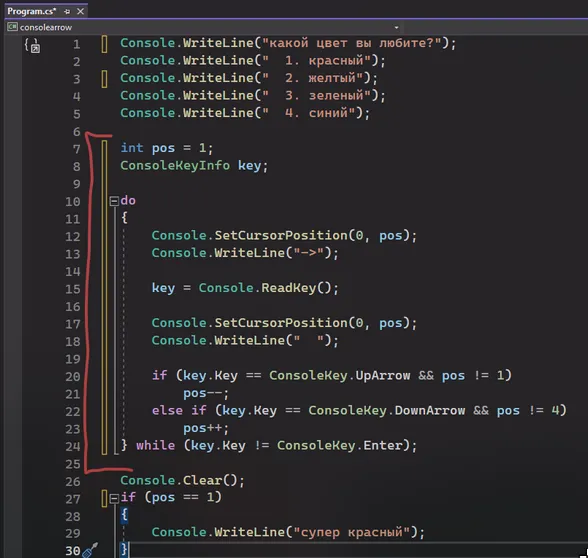The width and height of the screenshot is (588, 558).
Task: Click the string " 2. желтый" on line 3
Action: pyautogui.click(x=312, y=78)
